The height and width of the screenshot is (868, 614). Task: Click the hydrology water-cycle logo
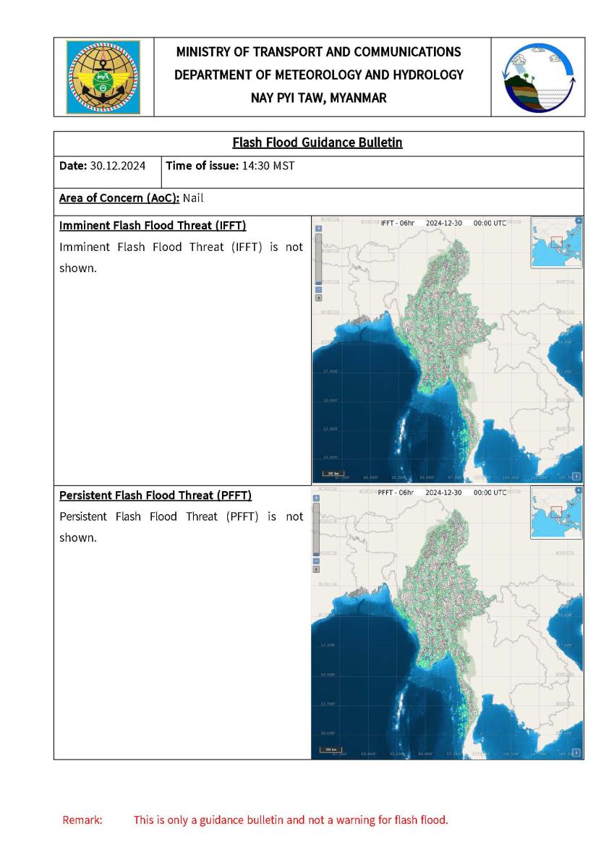coord(538,77)
